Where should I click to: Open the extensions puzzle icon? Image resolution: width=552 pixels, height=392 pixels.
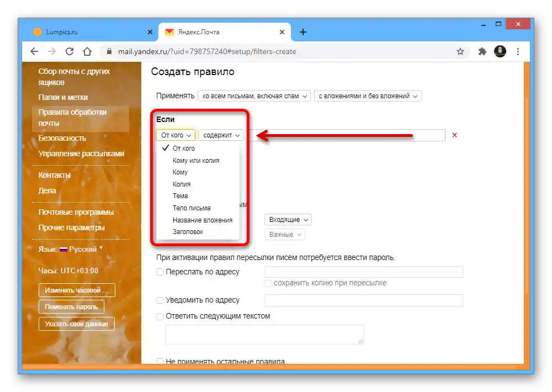tap(482, 51)
